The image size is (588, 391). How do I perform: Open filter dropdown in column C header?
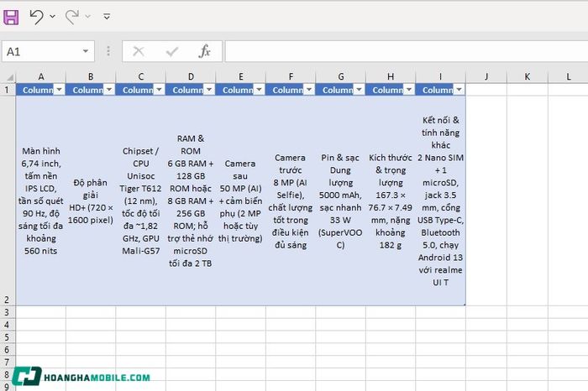[160, 90]
